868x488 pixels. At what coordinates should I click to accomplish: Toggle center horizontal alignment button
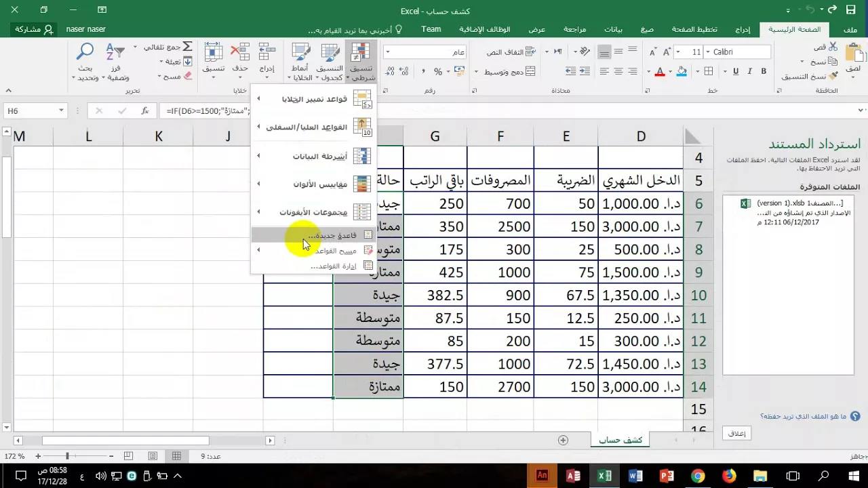pos(618,71)
